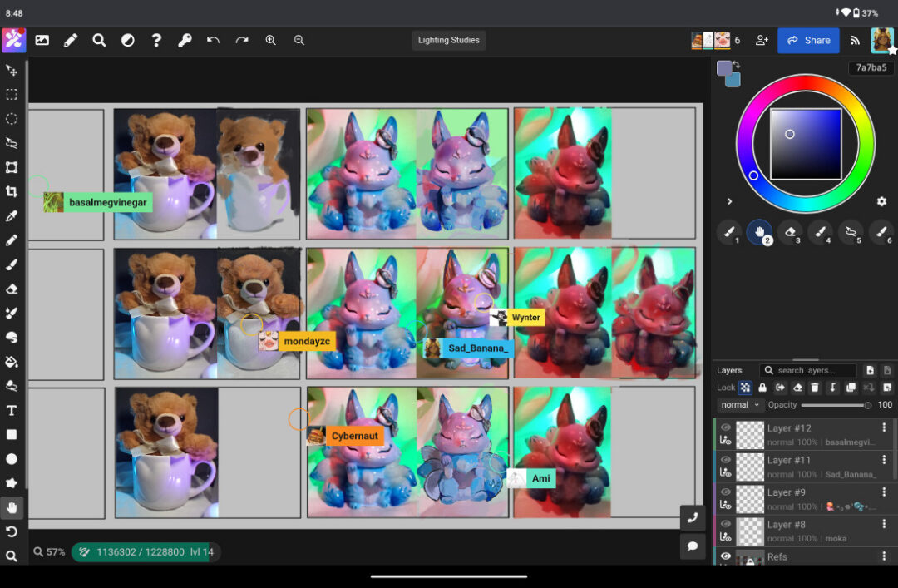Screen dimensions: 898x588
Task: Open Layer #9 options menu
Action: pyautogui.click(x=884, y=492)
